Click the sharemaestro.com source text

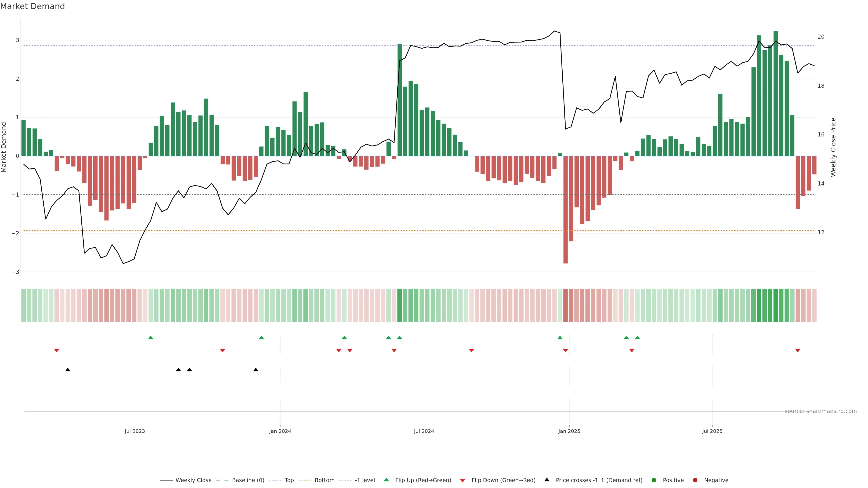pyautogui.click(x=821, y=411)
